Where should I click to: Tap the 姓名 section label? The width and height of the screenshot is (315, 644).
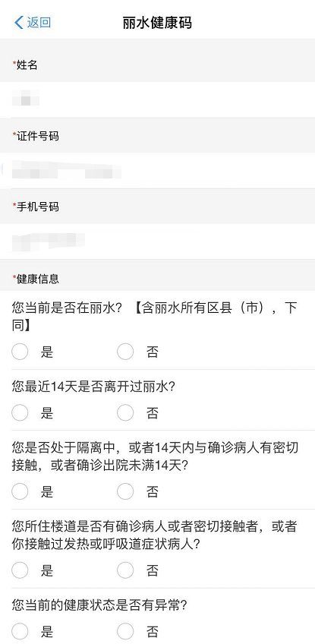(27, 65)
